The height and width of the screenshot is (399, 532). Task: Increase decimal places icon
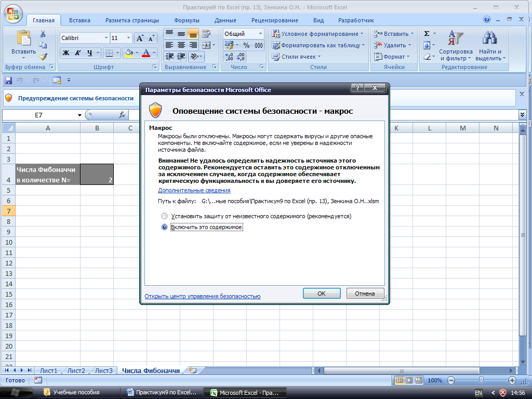click(229, 57)
